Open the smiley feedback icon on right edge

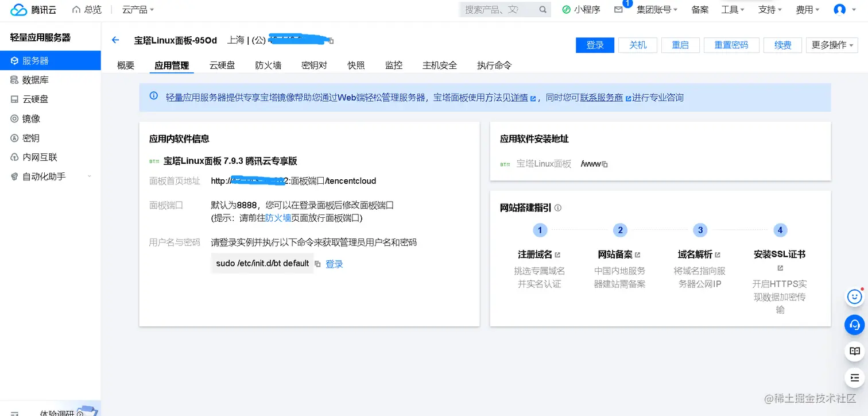(854, 296)
